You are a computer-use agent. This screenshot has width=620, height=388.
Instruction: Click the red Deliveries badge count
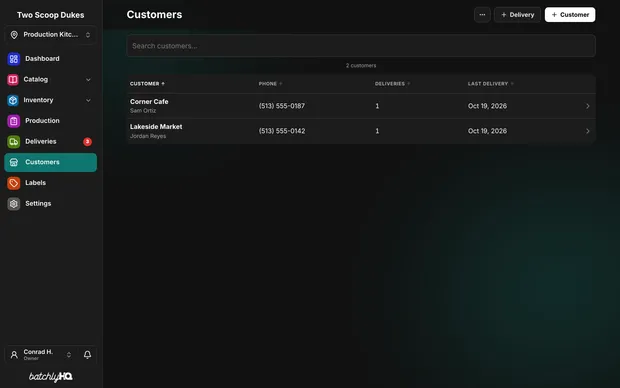pyautogui.click(x=87, y=142)
